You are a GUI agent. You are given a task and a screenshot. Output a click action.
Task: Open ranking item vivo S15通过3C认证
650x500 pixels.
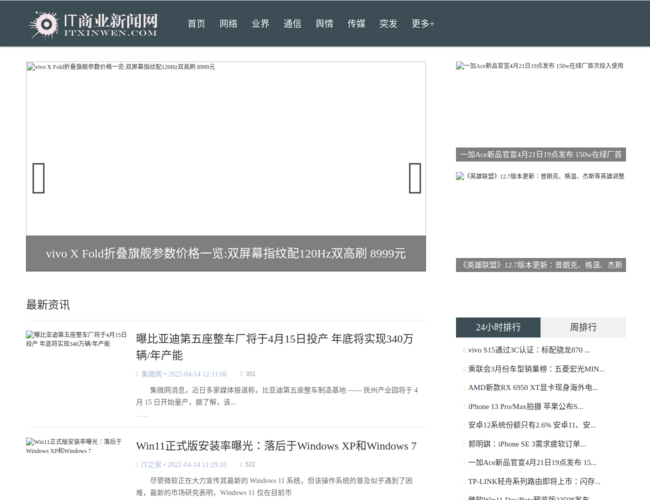click(x=529, y=350)
